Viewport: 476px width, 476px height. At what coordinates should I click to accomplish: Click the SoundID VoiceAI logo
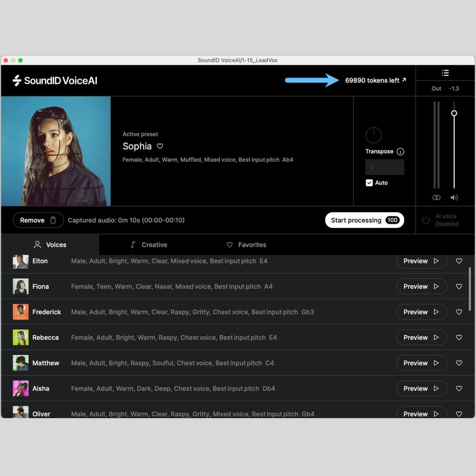point(55,81)
